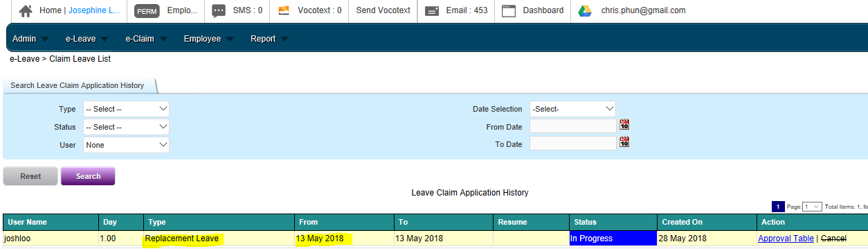
Task: Expand the Page number dropdown
Action: click(x=813, y=207)
